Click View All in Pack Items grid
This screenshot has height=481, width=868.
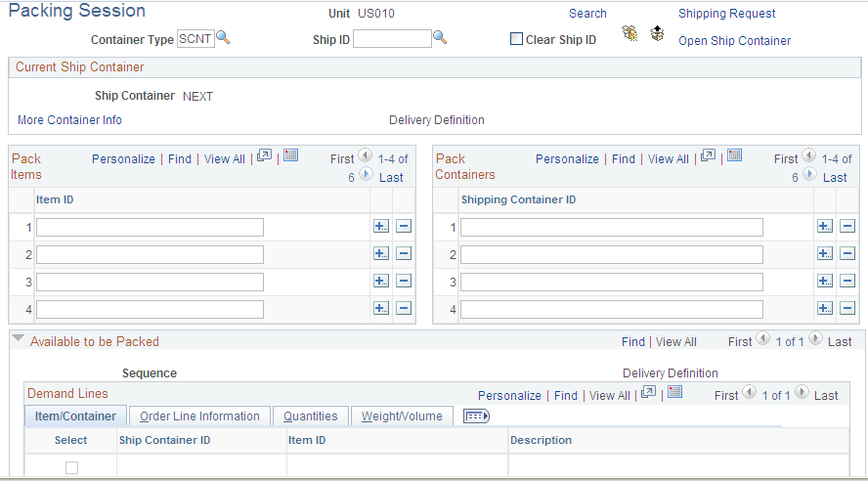click(225, 159)
